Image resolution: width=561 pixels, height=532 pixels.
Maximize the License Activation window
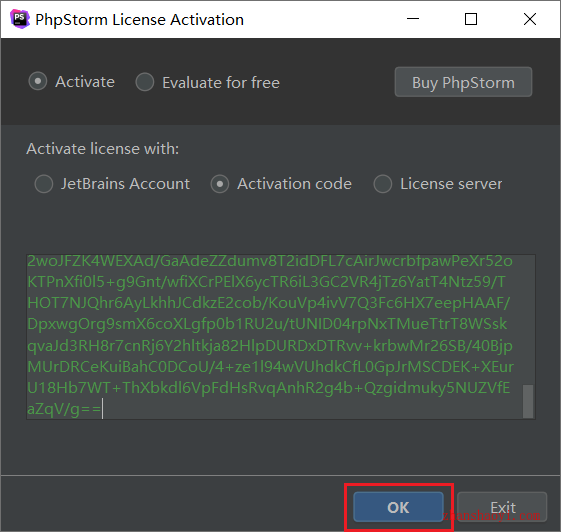471,19
